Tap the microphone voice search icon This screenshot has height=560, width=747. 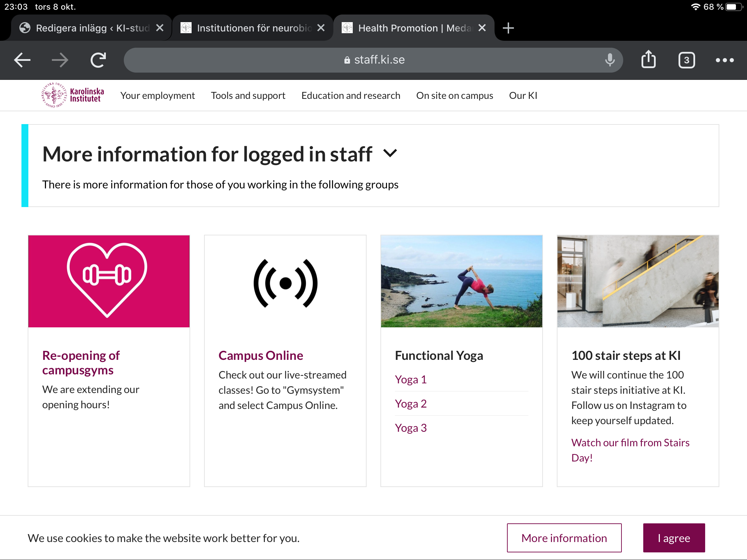point(610,60)
